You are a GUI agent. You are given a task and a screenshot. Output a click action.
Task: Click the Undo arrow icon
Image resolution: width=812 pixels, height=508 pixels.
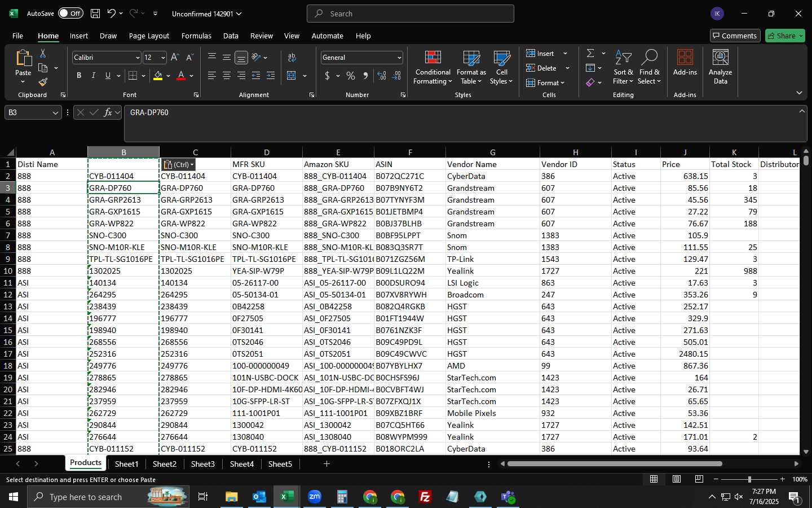coord(112,14)
